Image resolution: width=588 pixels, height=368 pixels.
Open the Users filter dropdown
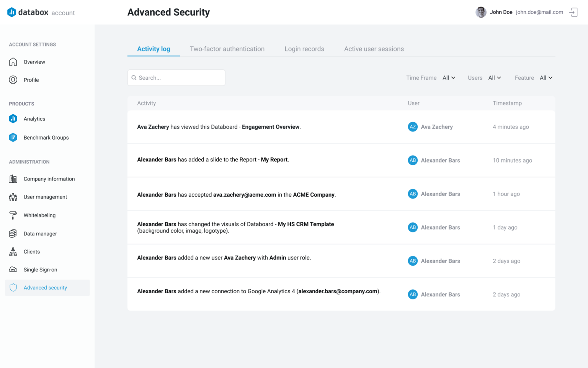[x=495, y=78]
